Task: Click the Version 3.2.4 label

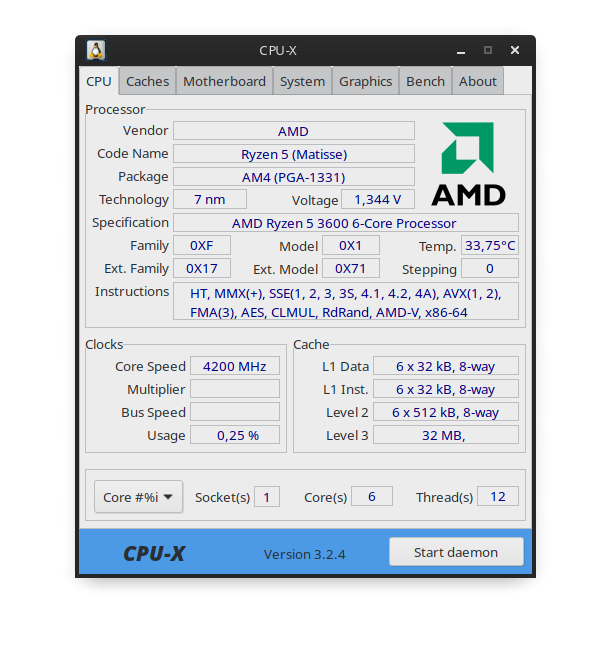Action: [304, 554]
